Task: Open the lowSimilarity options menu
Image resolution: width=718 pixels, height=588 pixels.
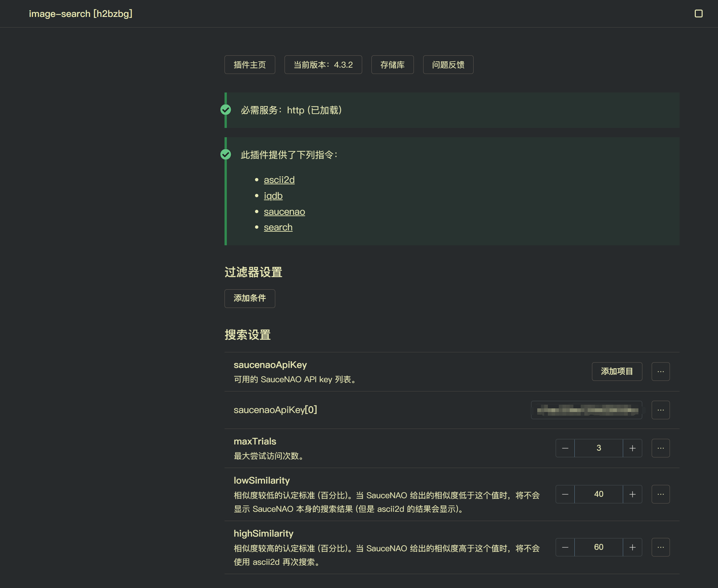Action: (x=660, y=494)
